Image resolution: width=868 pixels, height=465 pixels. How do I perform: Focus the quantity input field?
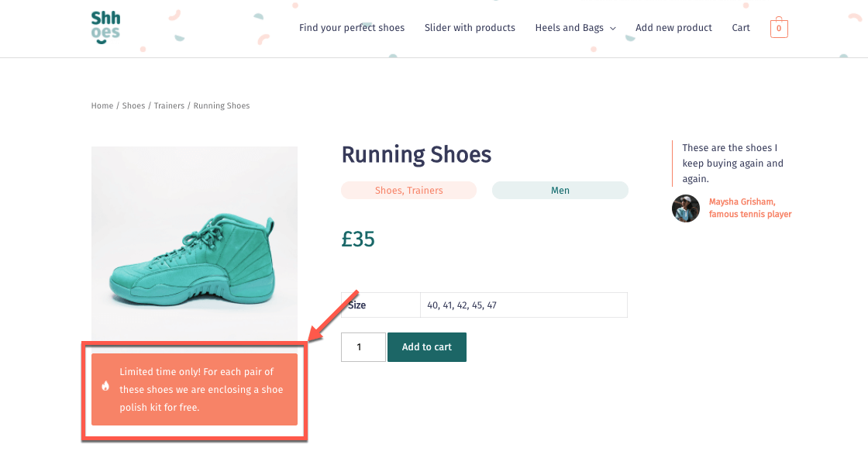(x=363, y=347)
